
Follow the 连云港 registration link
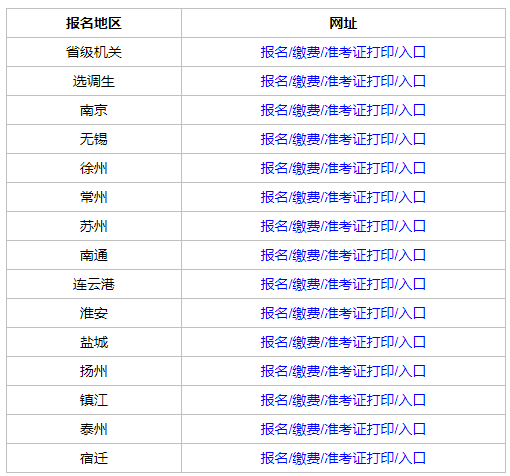click(x=343, y=284)
